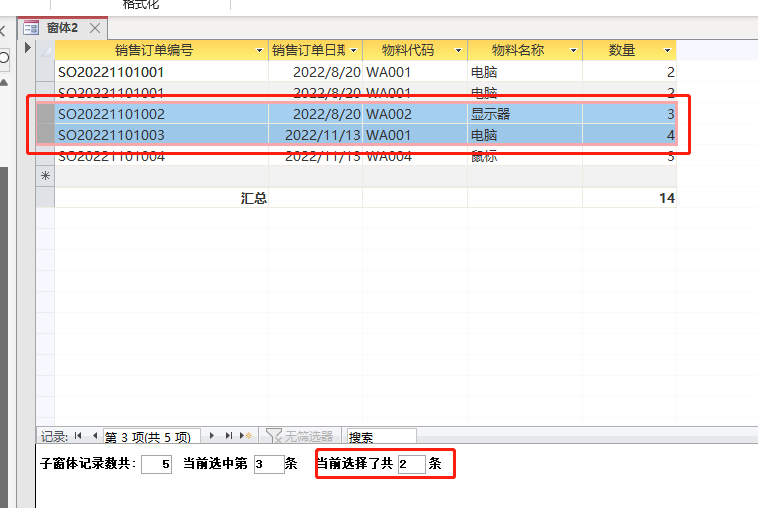Image resolution: width=758 pixels, height=508 pixels.
Task: Click new blank record navigation button
Action: click(x=246, y=436)
